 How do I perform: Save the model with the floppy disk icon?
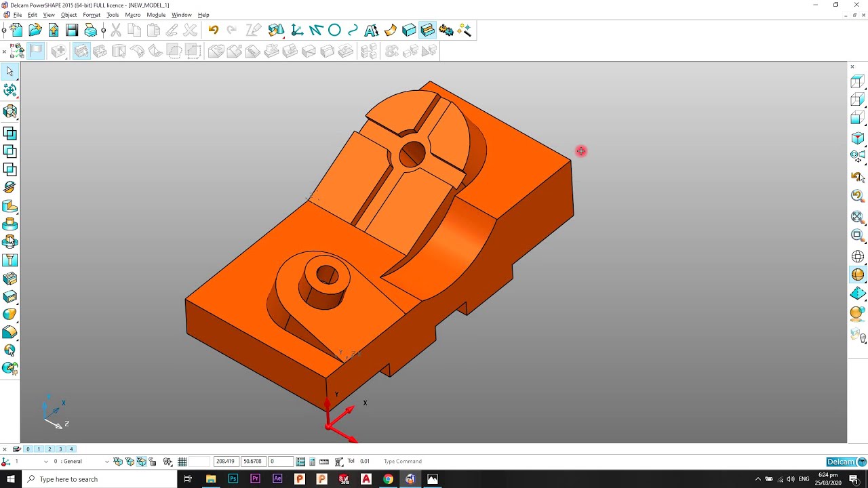(72, 30)
